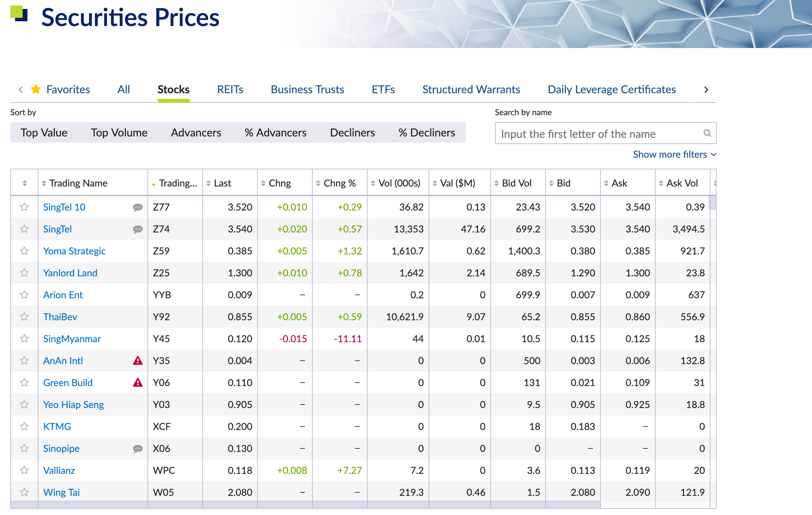
Task: Click the search magnifier icon
Action: [707, 133]
